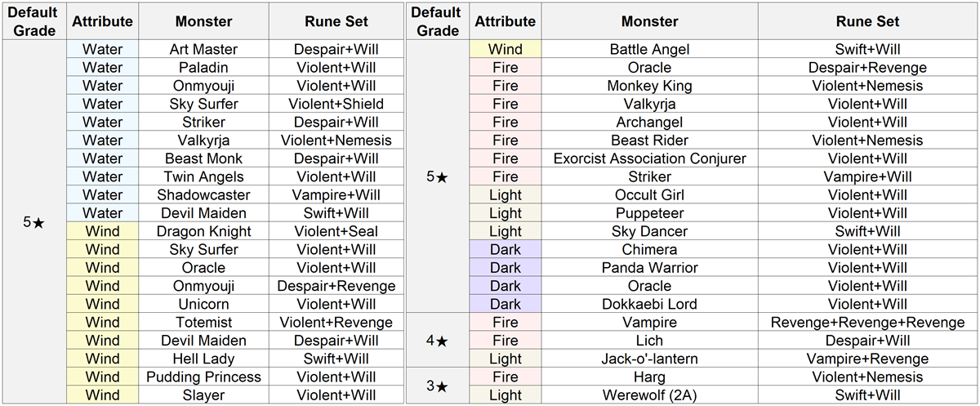The width and height of the screenshot is (980, 406).
Task: Select the 4★ default grade cell
Action: 439,341
